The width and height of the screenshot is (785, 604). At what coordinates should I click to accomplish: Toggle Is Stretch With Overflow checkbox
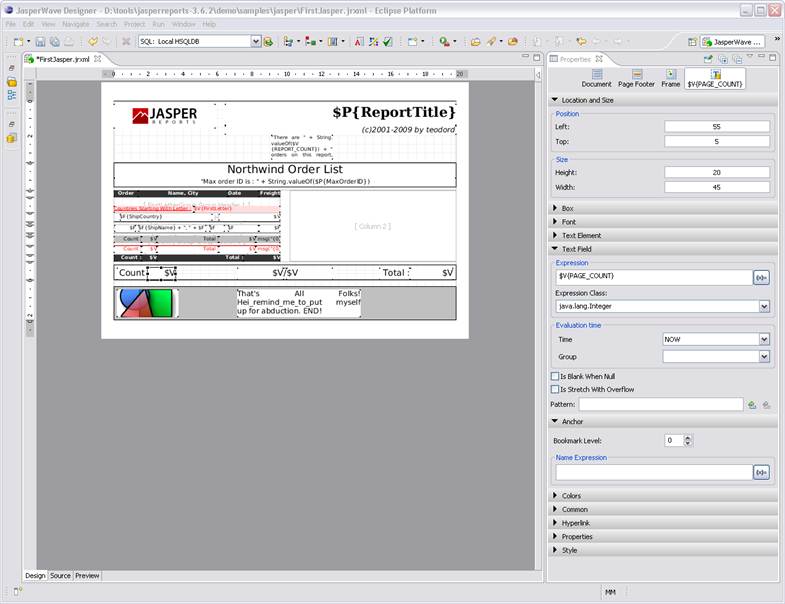(556, 389)
